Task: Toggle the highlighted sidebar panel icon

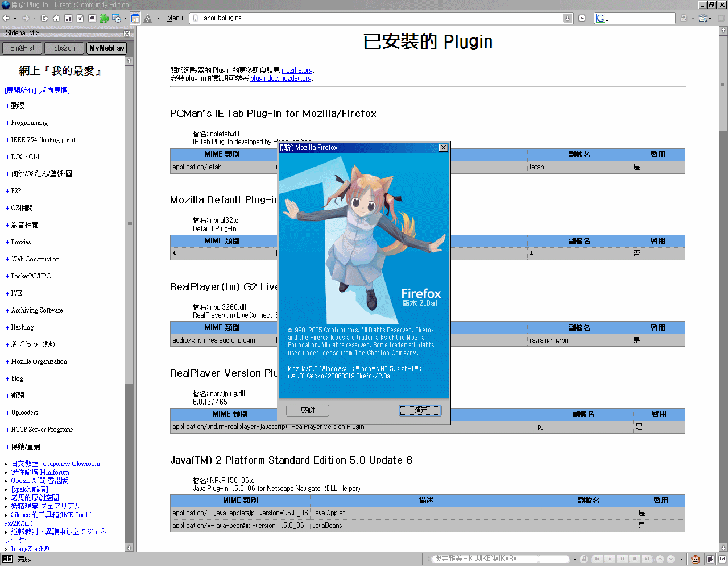Action: [x=135, y=18]
